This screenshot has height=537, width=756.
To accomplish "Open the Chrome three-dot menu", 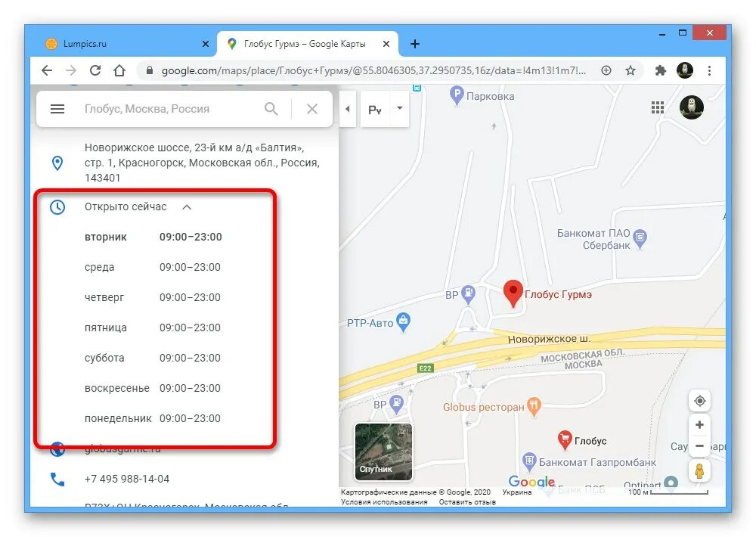I will [709, 70].
